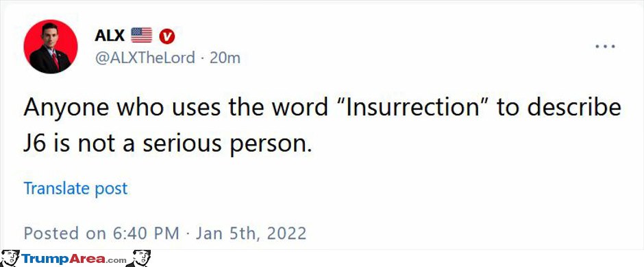
Task: Open the three-dot more options menu
Action: pyautogui.click(x=606, y=46)
